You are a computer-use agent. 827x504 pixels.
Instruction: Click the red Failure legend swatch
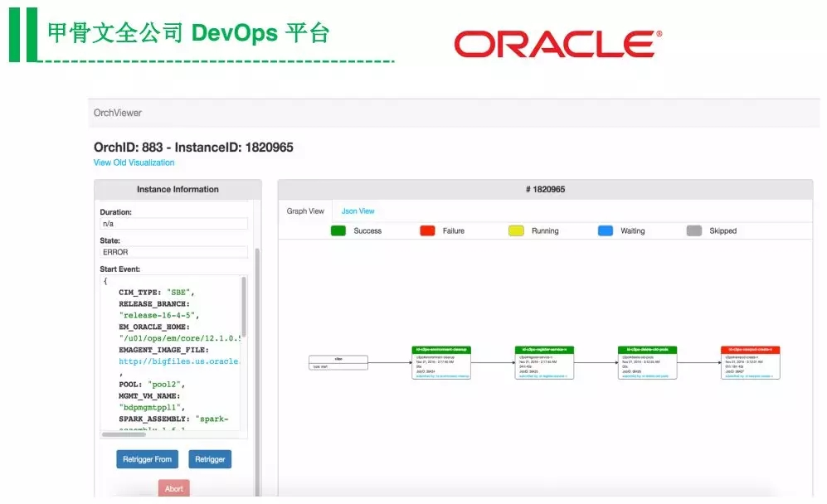[427, 230]
